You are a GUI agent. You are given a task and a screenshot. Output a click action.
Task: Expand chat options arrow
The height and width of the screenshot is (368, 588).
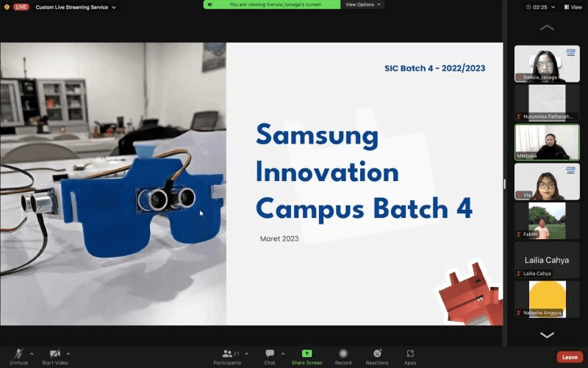[283, 354]
